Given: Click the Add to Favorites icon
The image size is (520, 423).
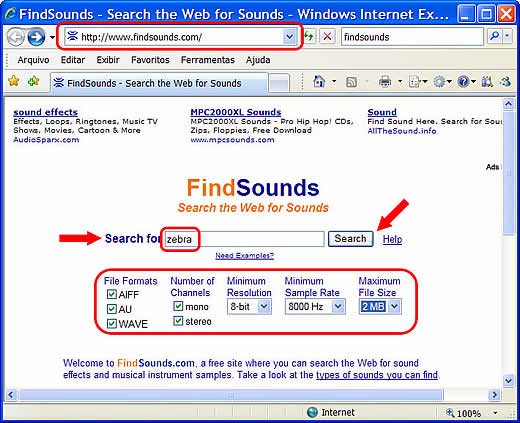Looking at the screenshot, I should pyautogui.click(x=34, y=81).
